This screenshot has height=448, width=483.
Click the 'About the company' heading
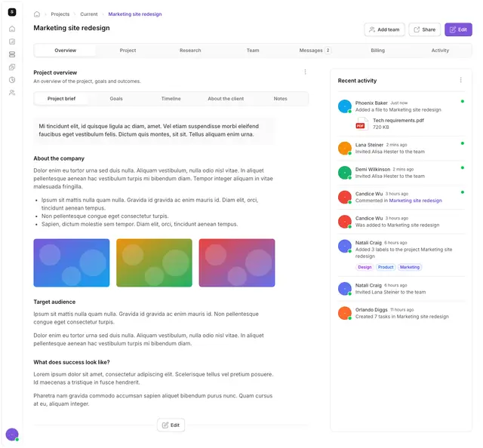click(59, 158)
